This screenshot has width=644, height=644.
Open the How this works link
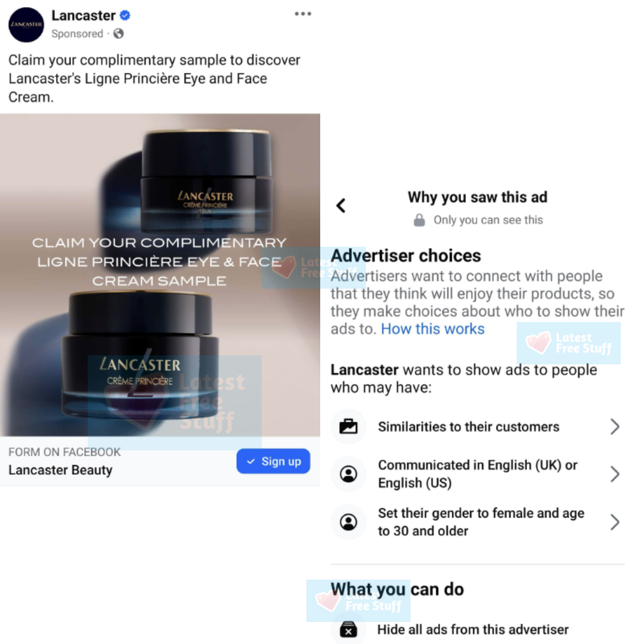[x=432, y=329]
